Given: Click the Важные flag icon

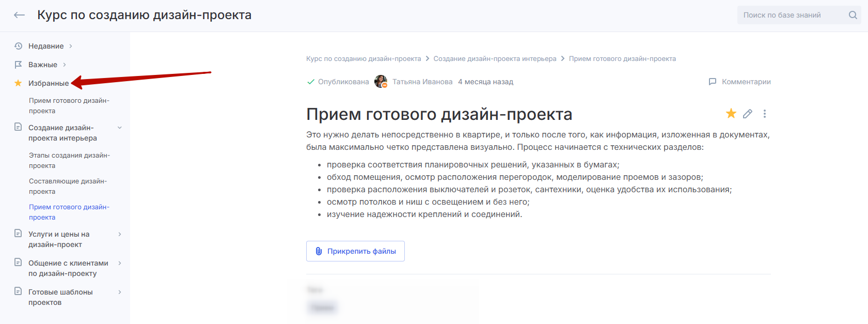Looking at the screenshot, I should [18, 65].
